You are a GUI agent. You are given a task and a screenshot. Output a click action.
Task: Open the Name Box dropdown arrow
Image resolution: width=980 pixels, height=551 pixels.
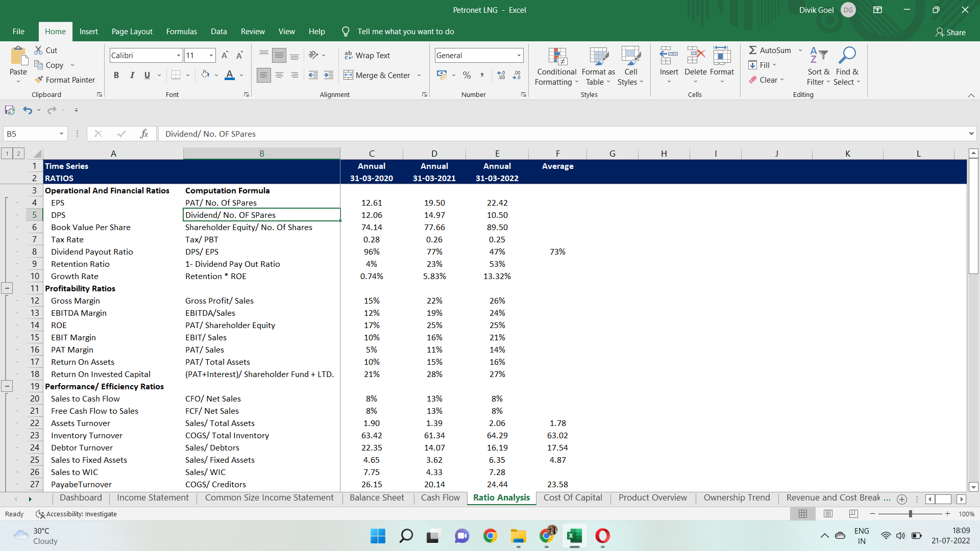pyautogui.click(x=61, y=134)
